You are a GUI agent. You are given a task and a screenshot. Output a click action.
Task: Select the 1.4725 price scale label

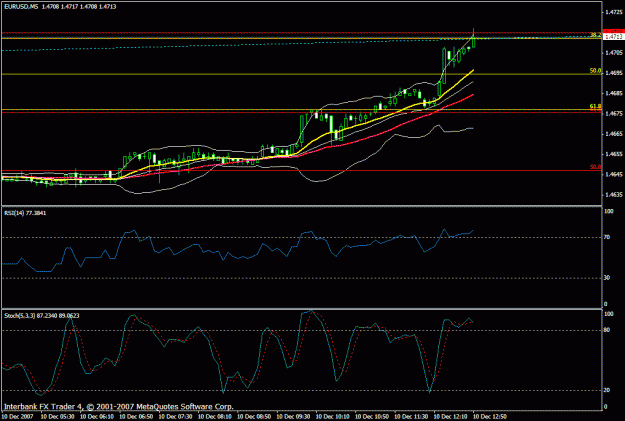pos(614,12)
